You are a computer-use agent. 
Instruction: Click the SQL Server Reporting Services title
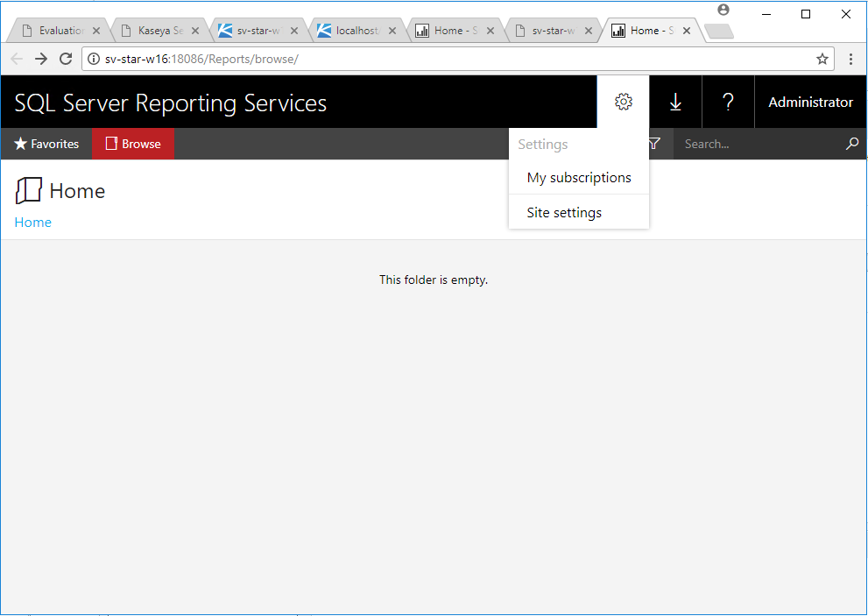coord(171,103)
